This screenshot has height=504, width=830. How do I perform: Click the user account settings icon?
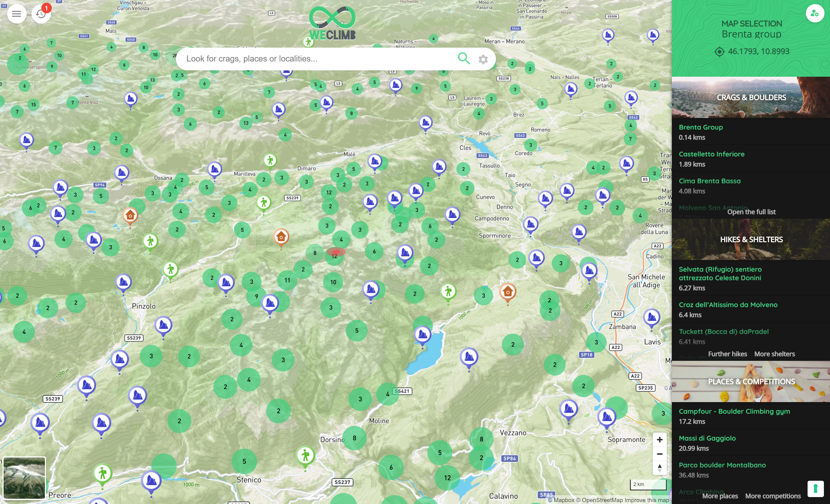tap(814, 14)
